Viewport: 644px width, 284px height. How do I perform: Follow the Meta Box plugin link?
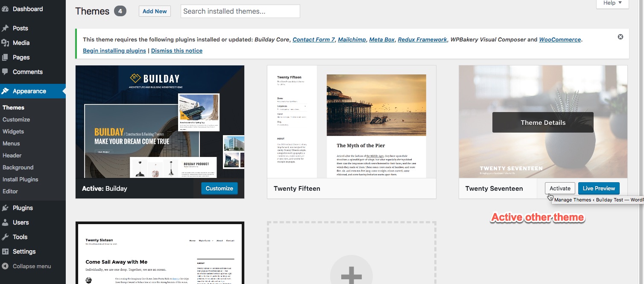point(382,39)
